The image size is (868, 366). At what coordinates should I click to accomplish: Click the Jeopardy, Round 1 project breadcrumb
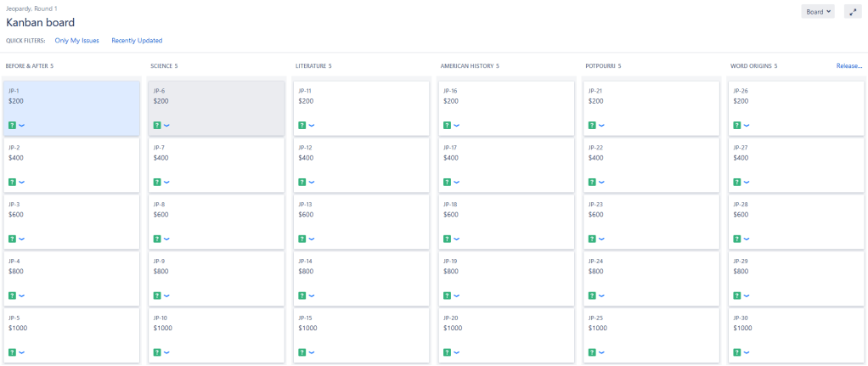tap(32, 8)
